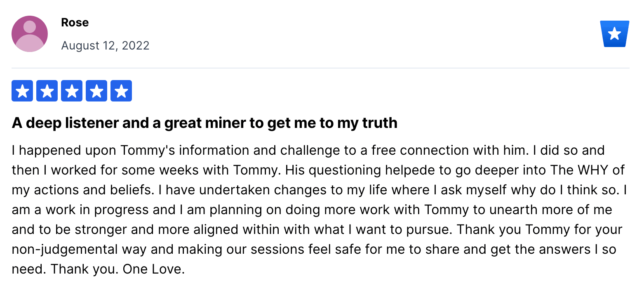
Task: Click the blue star badge icon
Action: click(614, 34)
